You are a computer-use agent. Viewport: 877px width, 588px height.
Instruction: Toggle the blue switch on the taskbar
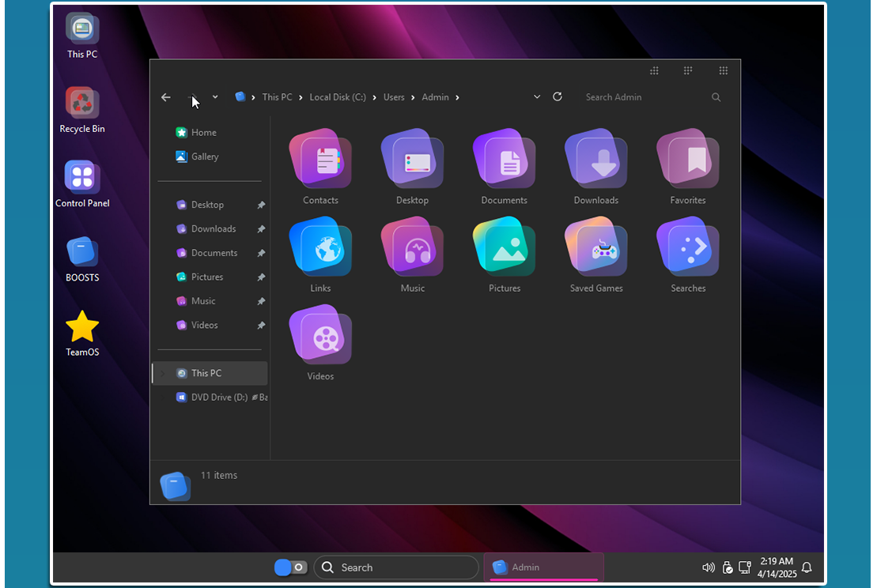tap(290, 567)
